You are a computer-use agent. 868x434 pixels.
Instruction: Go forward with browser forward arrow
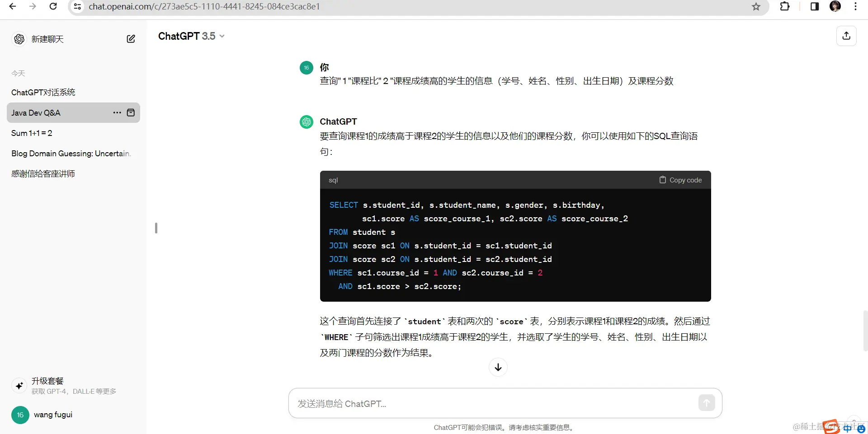click(x=33, y=6)
